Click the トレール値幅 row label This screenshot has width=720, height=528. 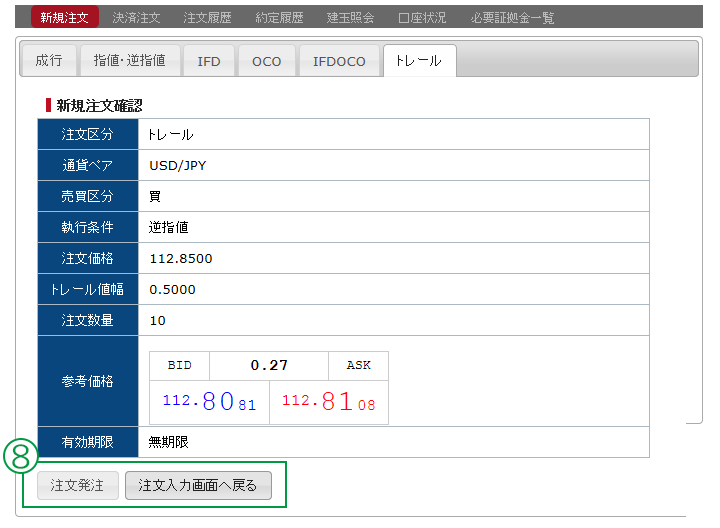88,290
